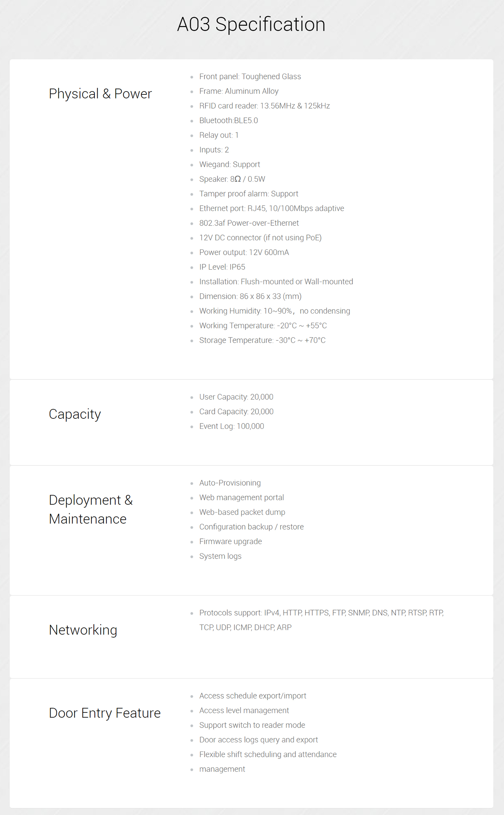504x815 pixels.
Task: Select the Storage Temperature specification
Action: (x=262, y=340)
